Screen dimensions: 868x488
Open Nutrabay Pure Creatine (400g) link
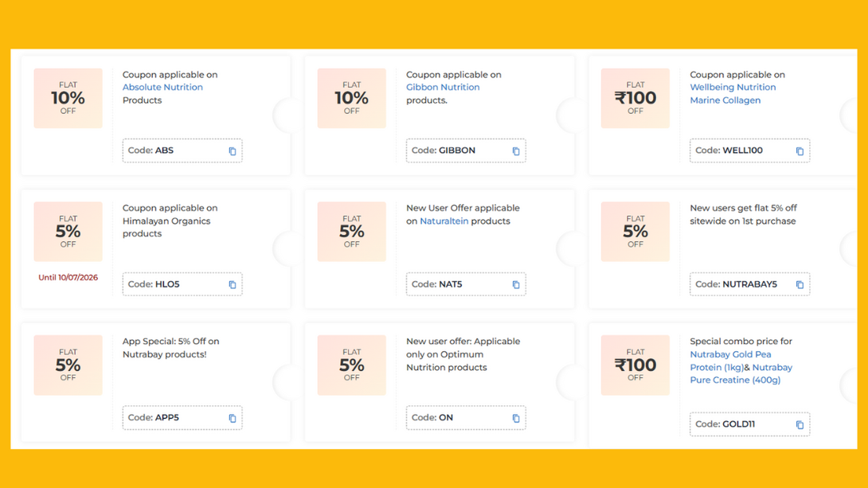[x=741, y=373]
